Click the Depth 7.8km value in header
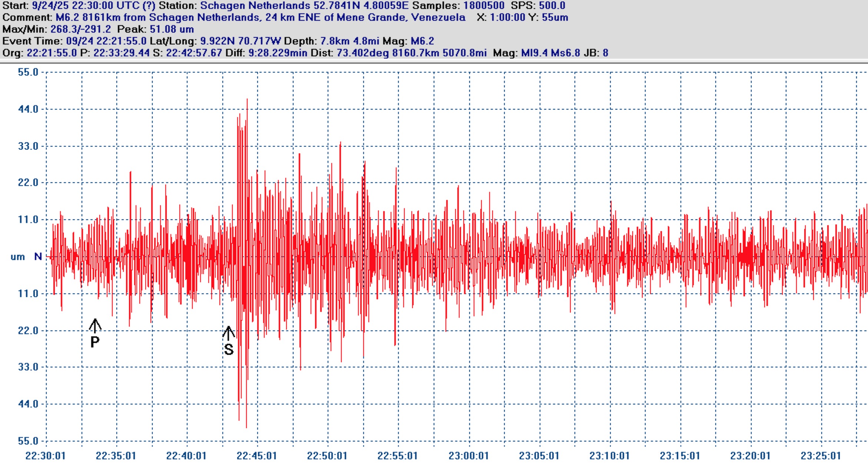 point(334,41)
